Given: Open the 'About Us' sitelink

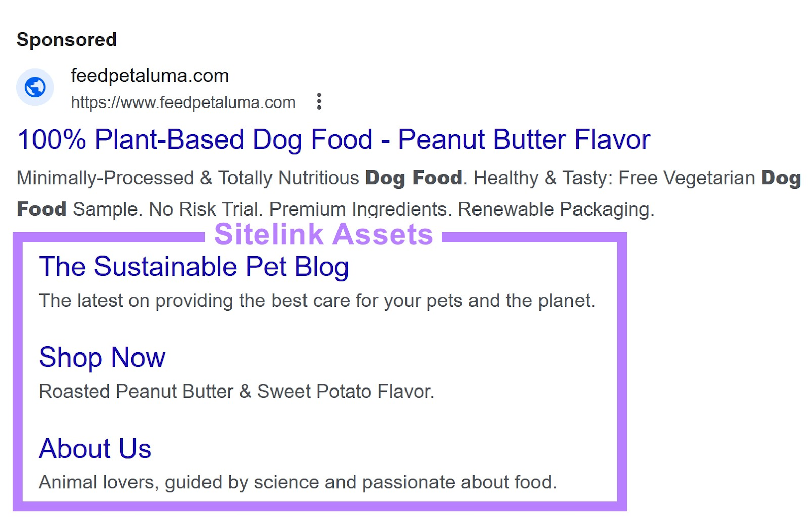Looking at the screenshot, I should coord(94,448).
